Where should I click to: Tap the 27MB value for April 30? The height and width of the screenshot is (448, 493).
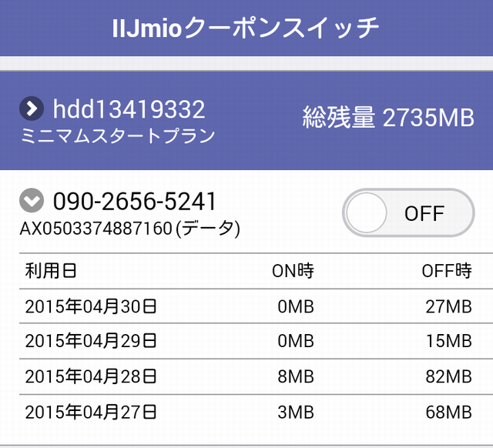click(x=448, y=306)
